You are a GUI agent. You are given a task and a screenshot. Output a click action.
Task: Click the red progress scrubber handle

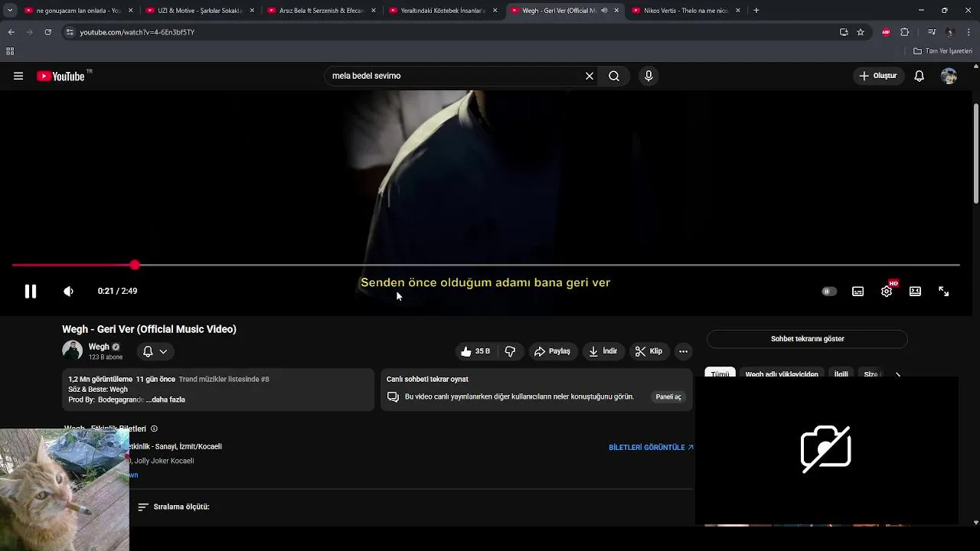(135, 265)
